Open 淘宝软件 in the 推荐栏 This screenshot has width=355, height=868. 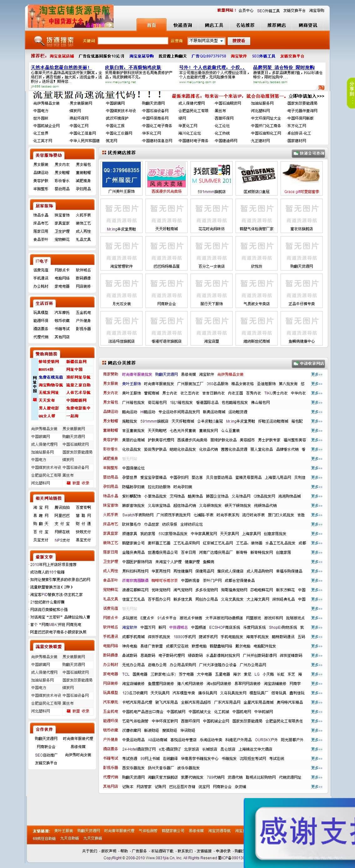click(x=239, y=56)
